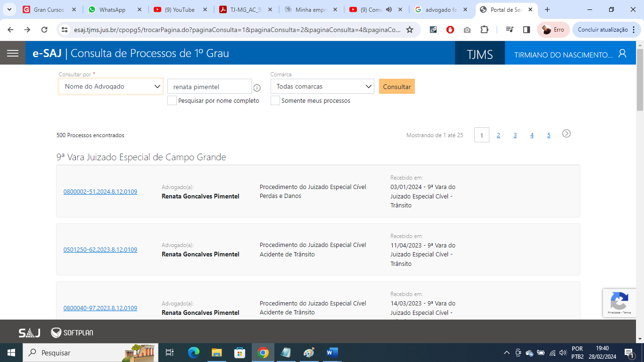Open process 0800002-51.2024.8.12.0109 link
Viewport: 644px width, 362px height.
tap(100, 192)
